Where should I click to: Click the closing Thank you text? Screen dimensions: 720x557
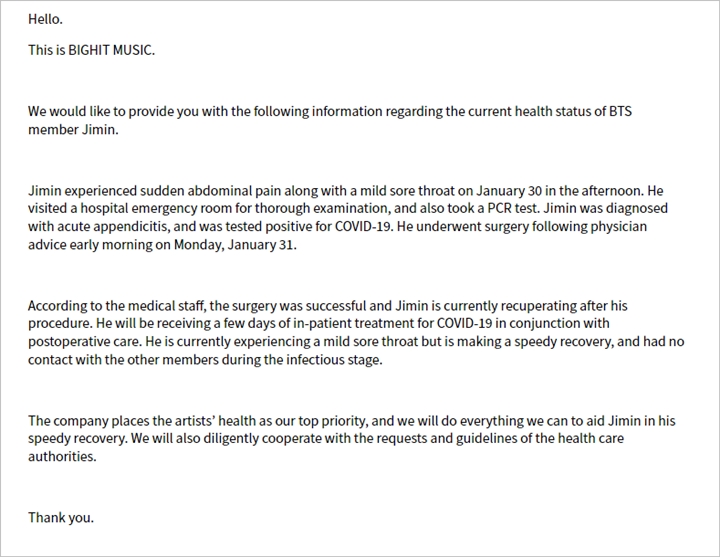coord(61,518)
